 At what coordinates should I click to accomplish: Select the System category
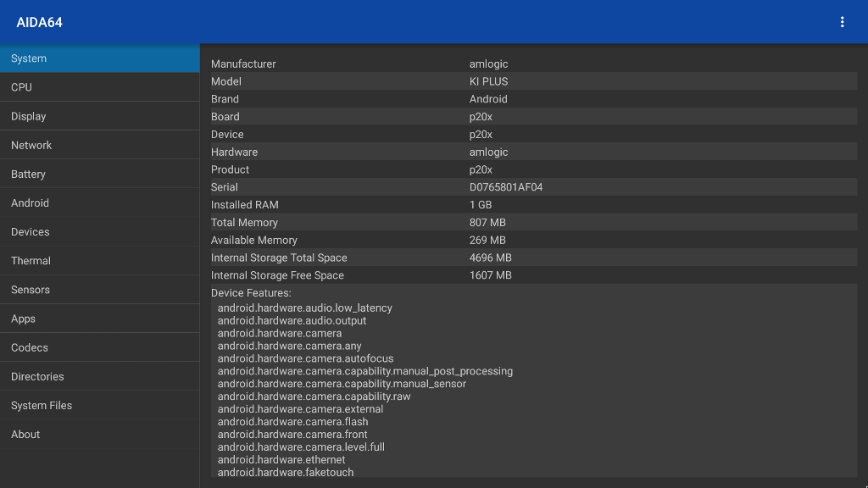tap(100, 58)
